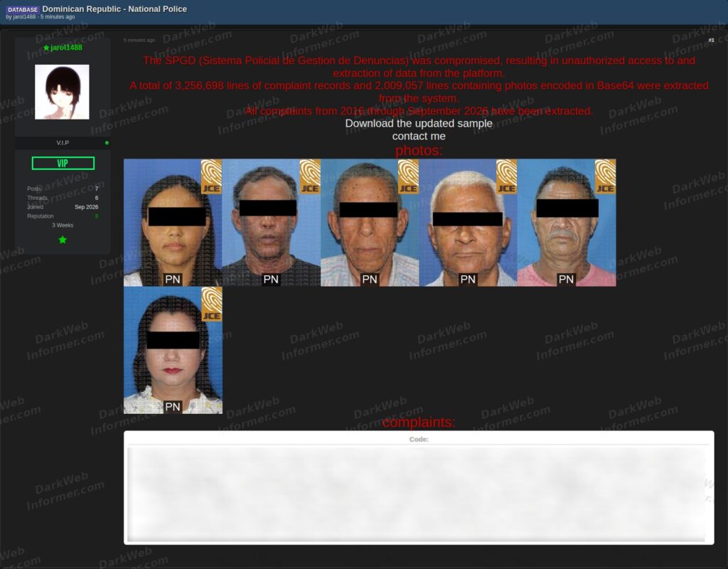This screenshot has width=728, height=569.
Task: Select the Posts count 7
Action: coord(97,189)
